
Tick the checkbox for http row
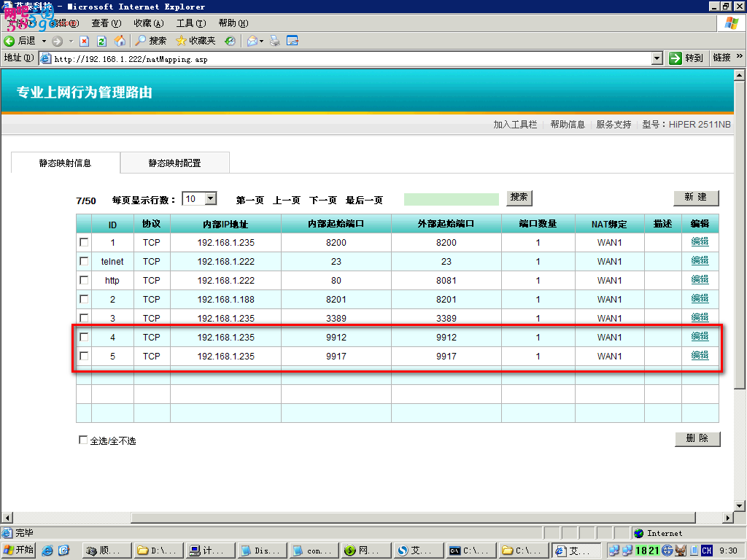pos(84,280)
